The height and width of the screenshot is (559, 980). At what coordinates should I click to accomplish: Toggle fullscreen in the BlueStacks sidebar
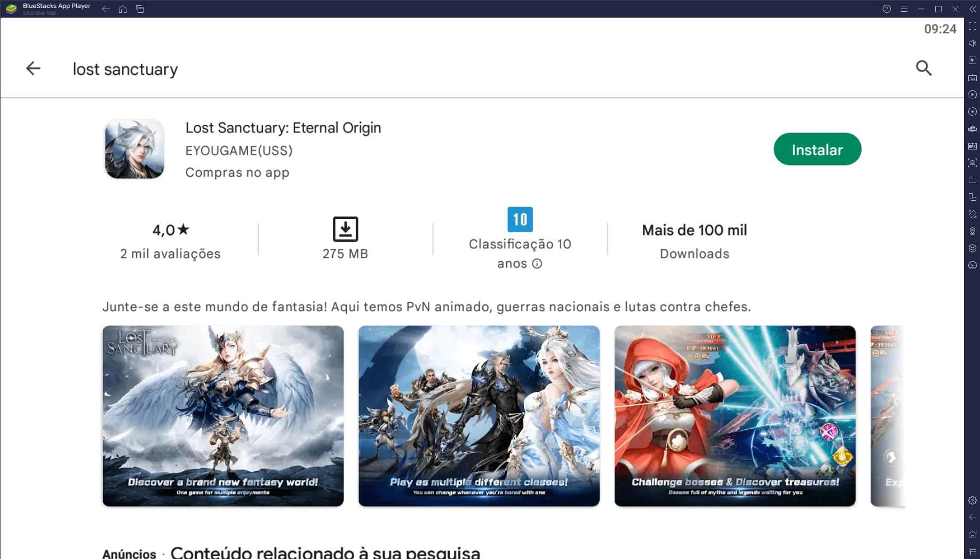(973, 26)
